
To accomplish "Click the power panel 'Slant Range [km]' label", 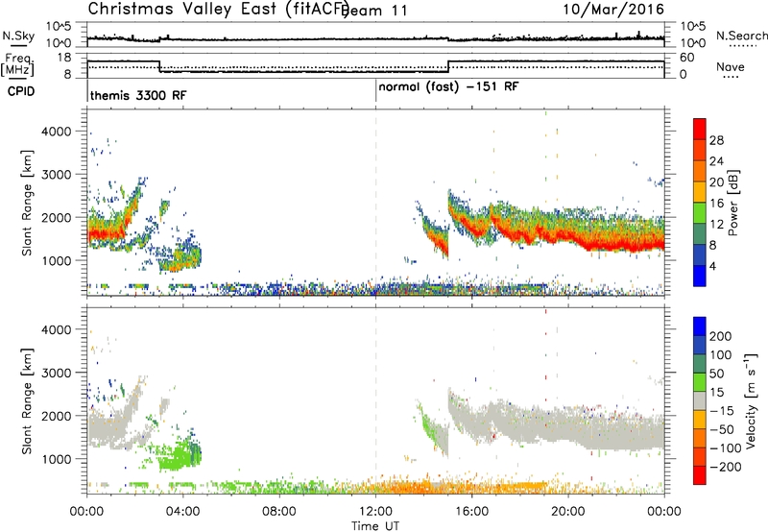I will [x=27, y=203].
